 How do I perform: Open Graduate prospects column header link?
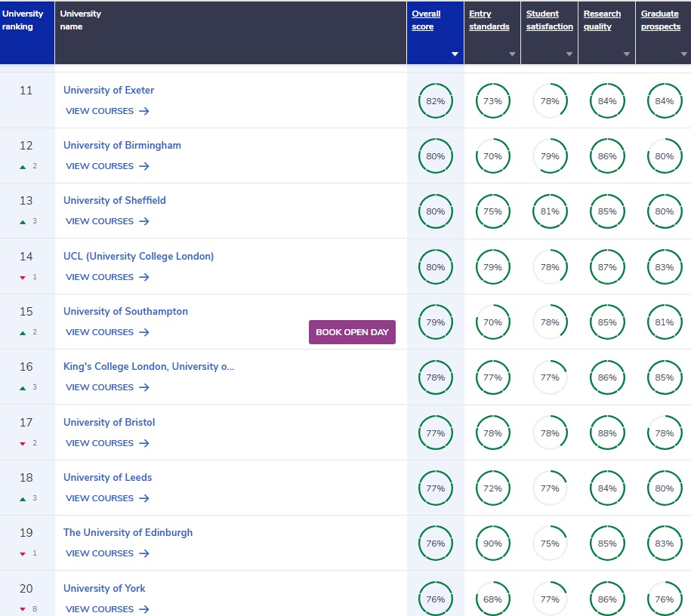(x=661, y=20)
